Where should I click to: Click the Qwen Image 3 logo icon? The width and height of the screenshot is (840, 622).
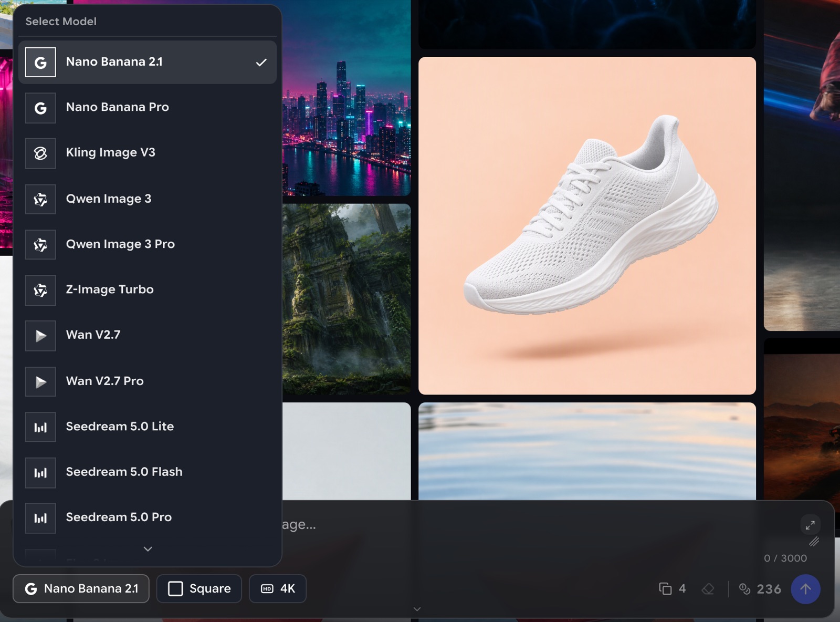tap(40, 199)
